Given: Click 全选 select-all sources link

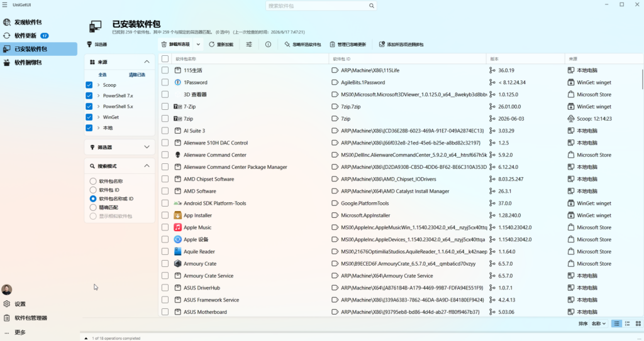Looking at the screenshot, I should tap(103, 75).
